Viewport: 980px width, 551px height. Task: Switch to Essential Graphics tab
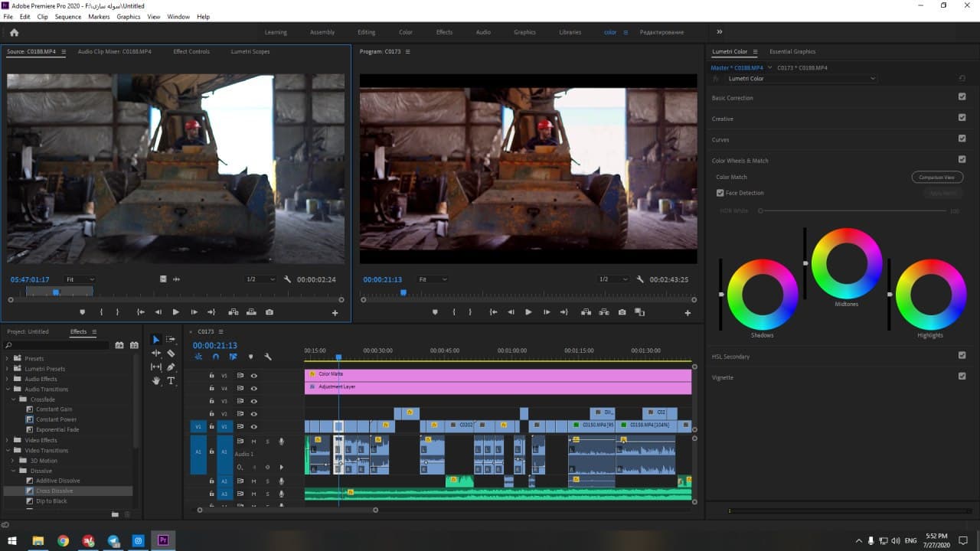[x=792, y=51]
